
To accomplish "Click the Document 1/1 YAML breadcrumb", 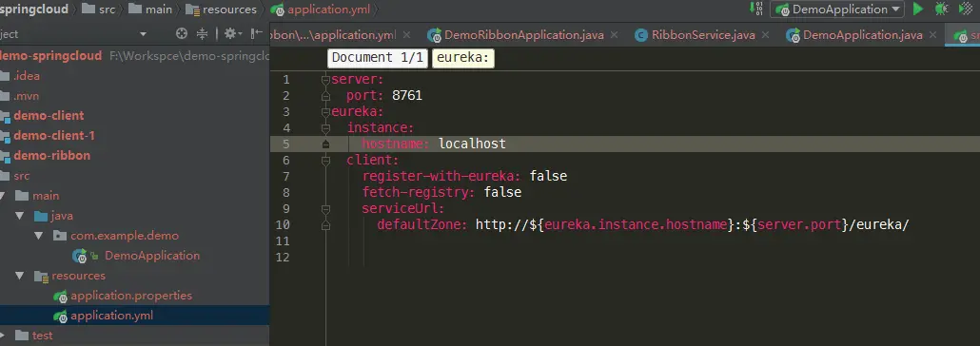I will (378, 58).
